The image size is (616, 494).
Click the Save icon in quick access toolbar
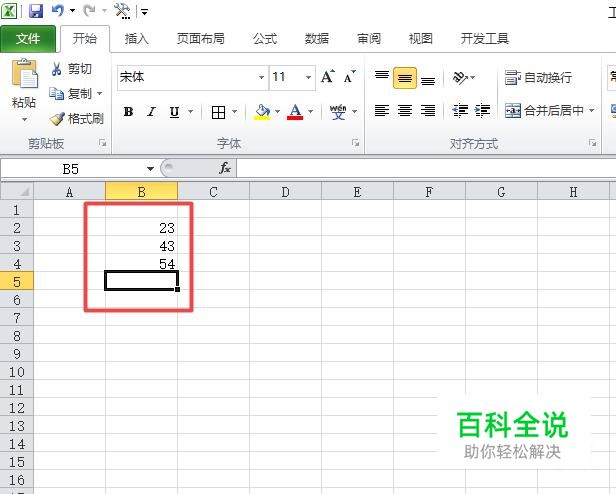click(35, 11)
